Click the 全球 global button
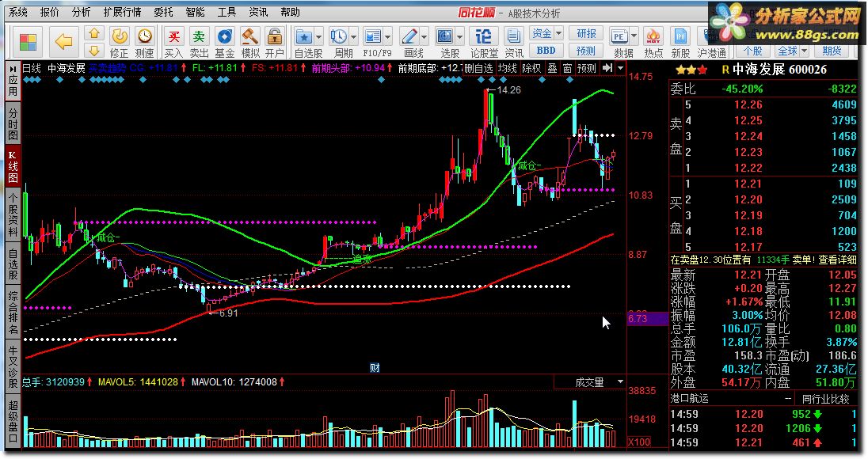The width and height of the screenshot is (868, 459). tap(787, 51)
